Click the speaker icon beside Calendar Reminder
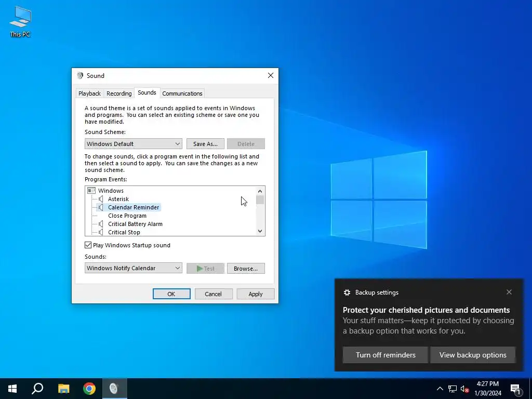 click(x=101, y=207)
